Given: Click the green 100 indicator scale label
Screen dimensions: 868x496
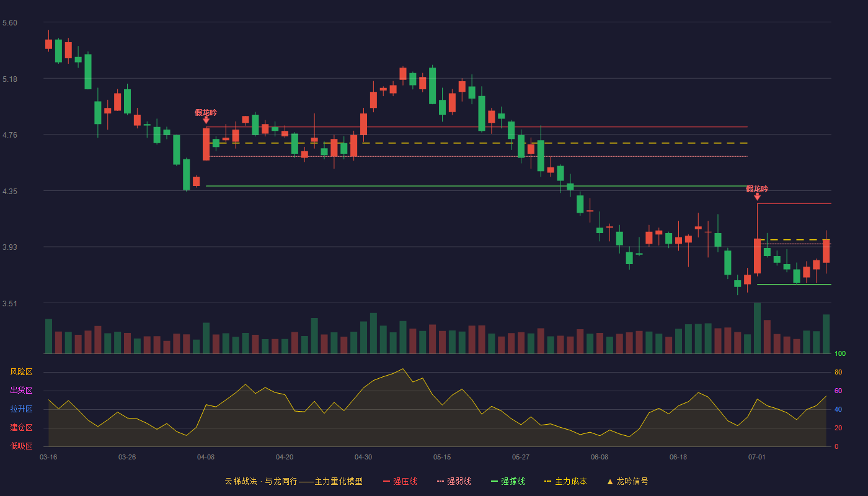Looking at the screenshot, I should 840,353.
